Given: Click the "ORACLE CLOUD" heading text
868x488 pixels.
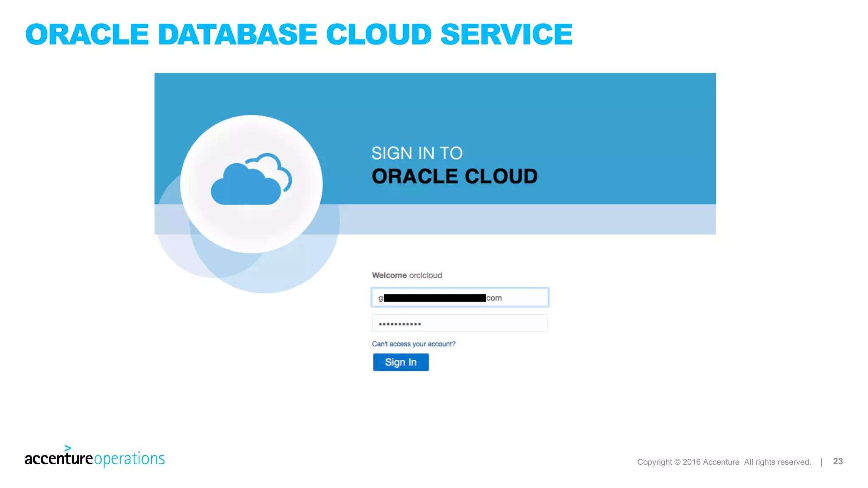Looking at the screenshot, I should pyautogui.click(x=454, y=176).
